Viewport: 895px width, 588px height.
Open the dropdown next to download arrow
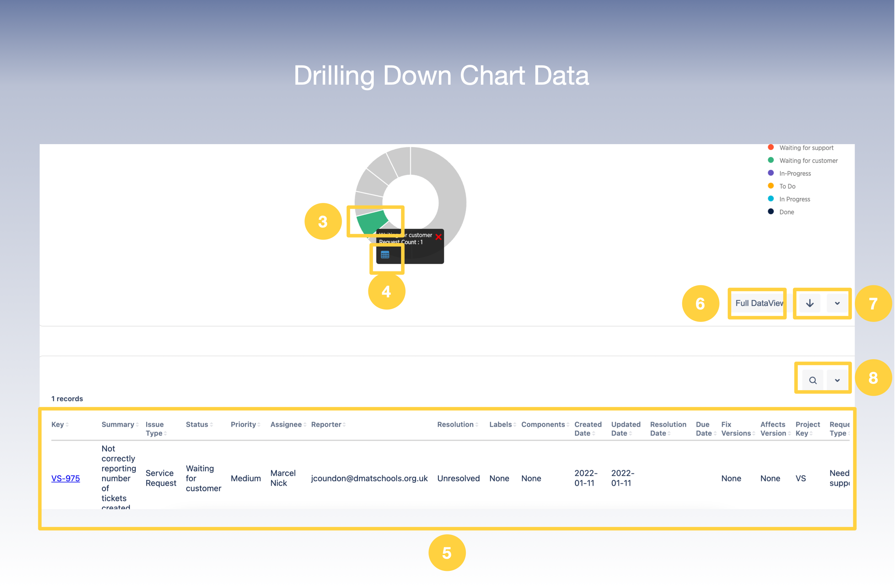coord(837,303)
